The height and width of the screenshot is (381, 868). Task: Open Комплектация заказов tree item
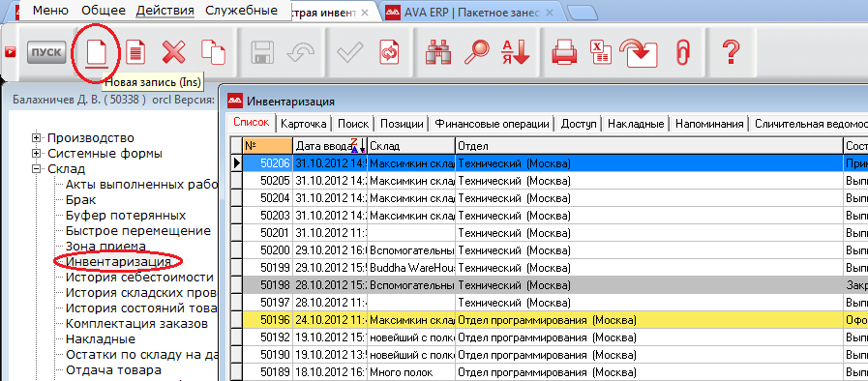(136, 324)
